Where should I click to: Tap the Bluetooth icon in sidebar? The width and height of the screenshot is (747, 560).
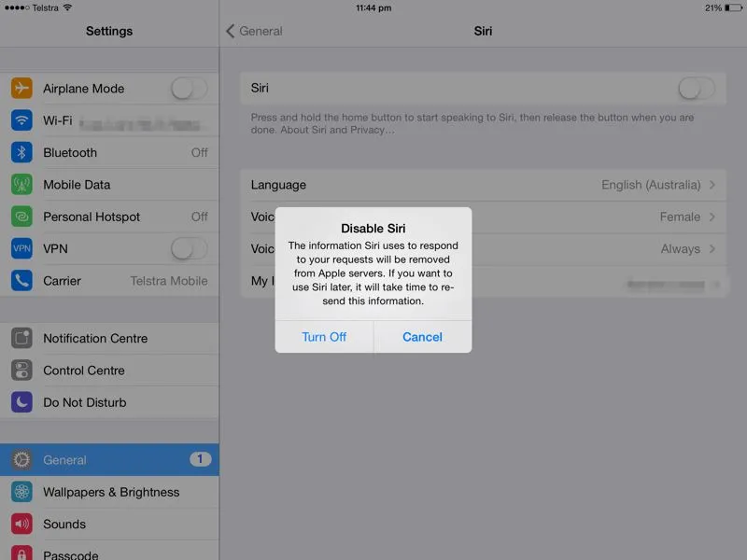tap(21, 152)
